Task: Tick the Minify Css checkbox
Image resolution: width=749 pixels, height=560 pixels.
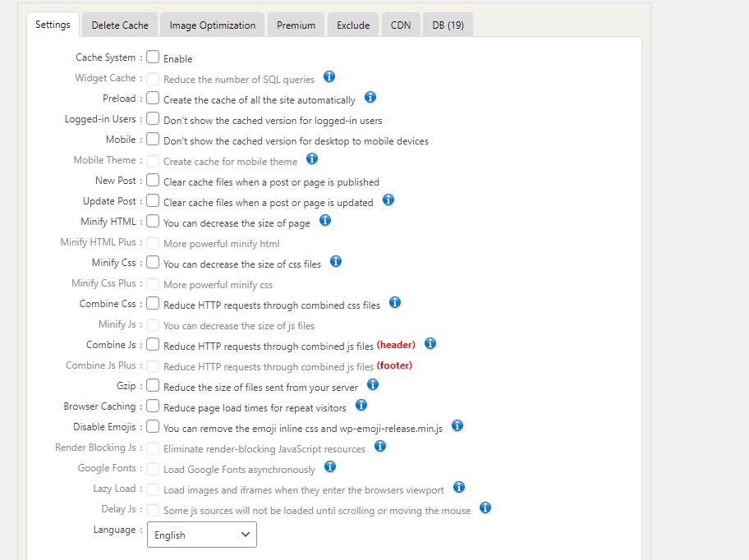Action: point(153,262)
